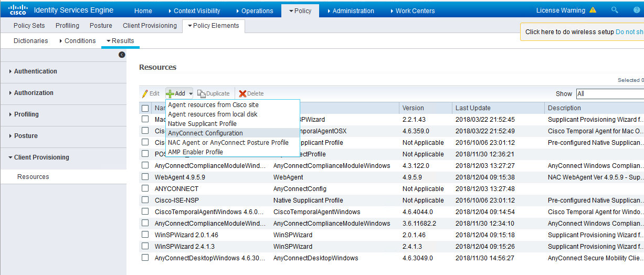Open the Conditions submenu
644x275 pixels.
click(x=77, y=41)
